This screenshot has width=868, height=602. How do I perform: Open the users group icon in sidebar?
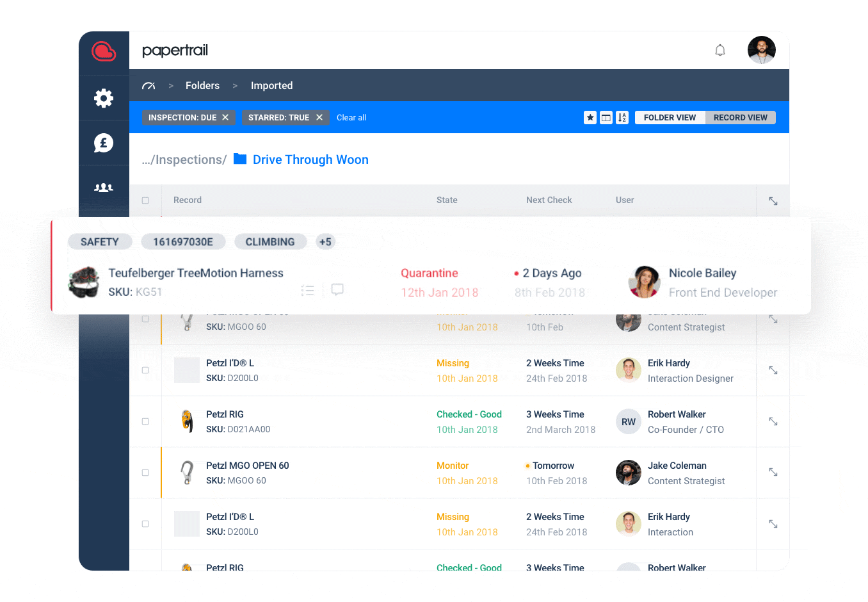point(104,188)
